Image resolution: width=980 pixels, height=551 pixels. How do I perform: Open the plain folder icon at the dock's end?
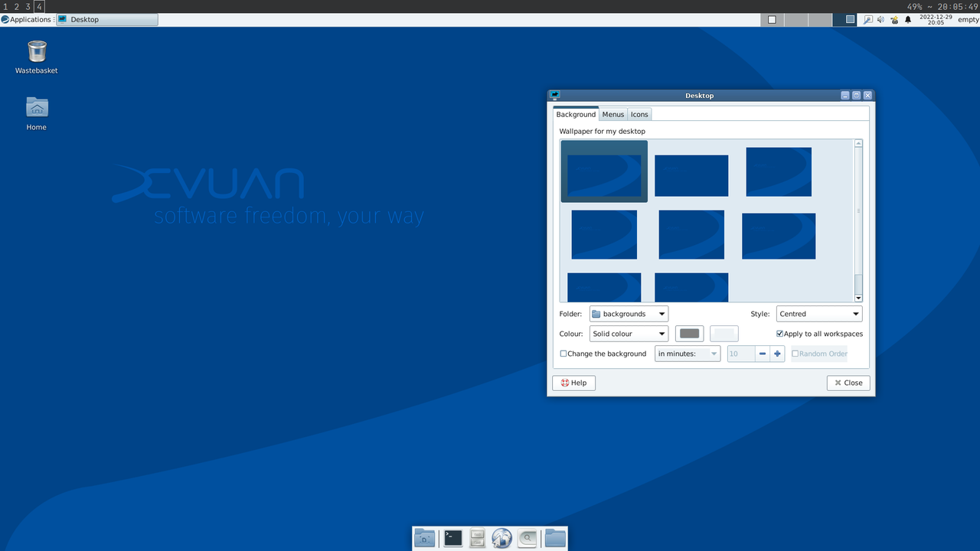click(555, 539)
